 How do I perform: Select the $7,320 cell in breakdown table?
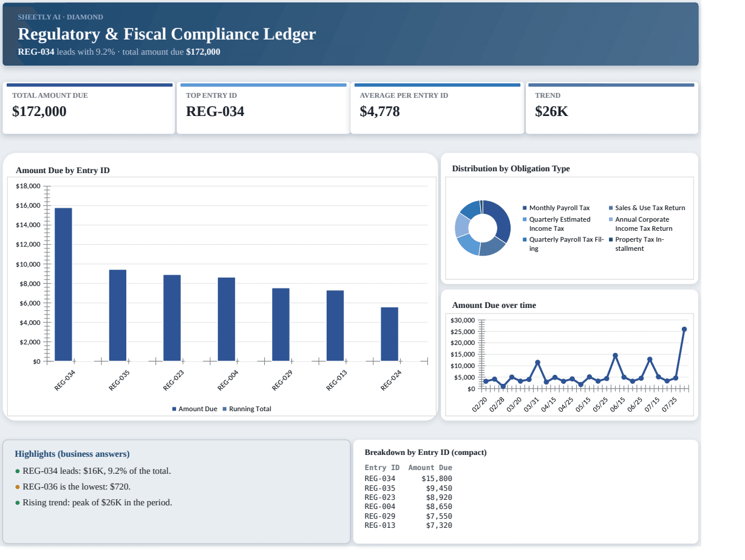click(439, 525)
